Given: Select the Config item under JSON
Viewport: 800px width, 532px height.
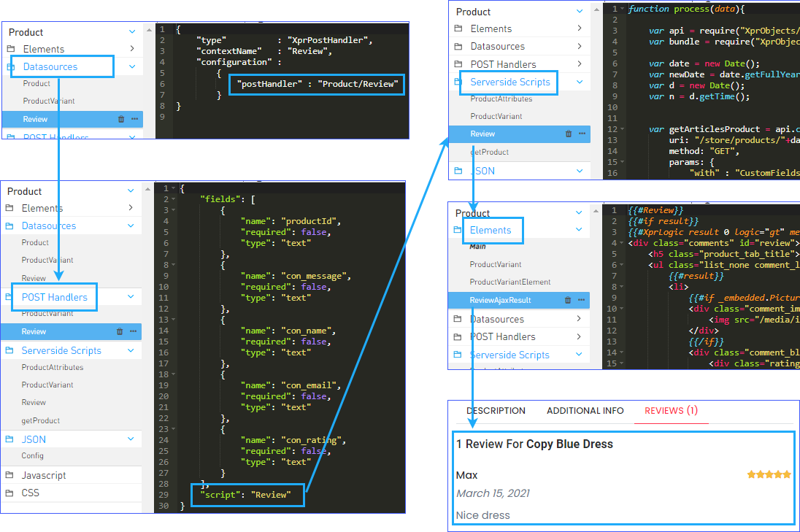Looking at the screenshot, I should (32, 455).
